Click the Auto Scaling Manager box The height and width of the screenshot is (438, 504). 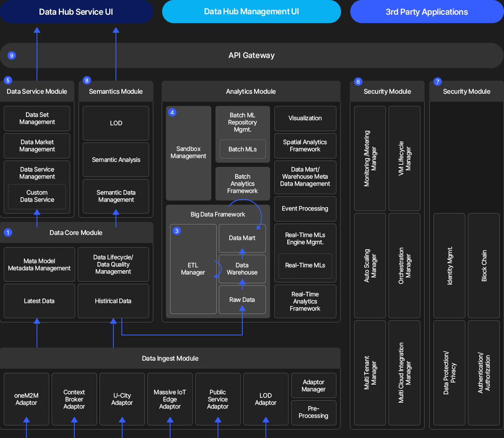coord(370,266)
